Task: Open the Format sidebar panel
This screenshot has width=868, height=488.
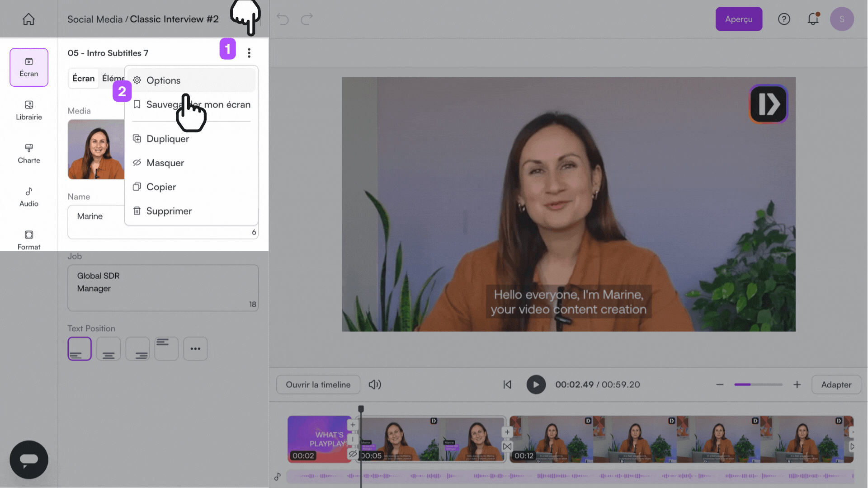Action: (29, 239)
